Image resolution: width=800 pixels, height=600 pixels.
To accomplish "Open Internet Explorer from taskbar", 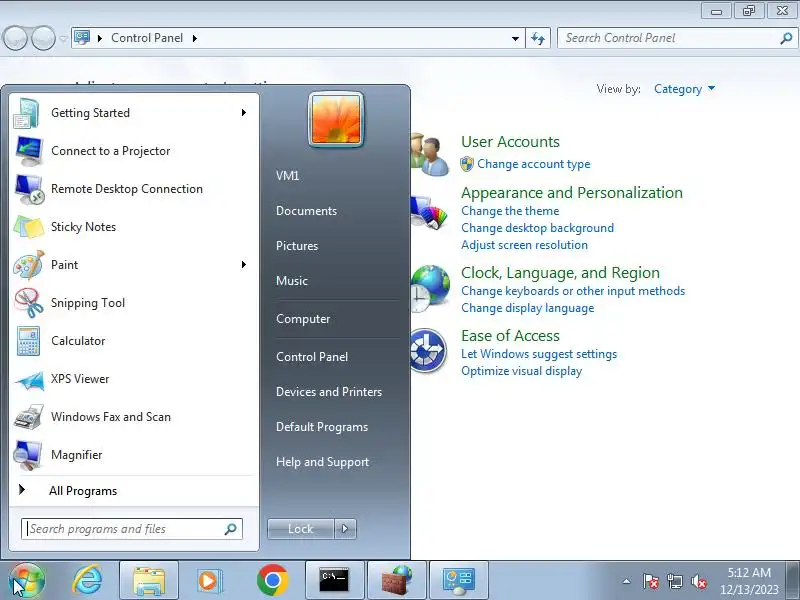I will coord(87,580).
